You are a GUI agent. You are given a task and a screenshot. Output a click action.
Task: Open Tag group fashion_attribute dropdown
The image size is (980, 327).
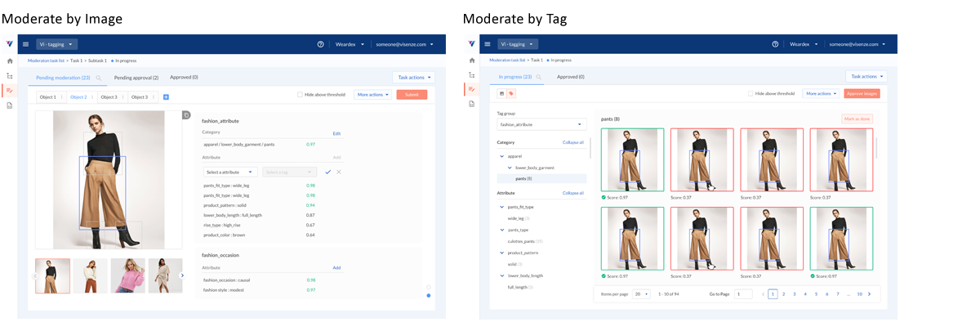pos(541,124)
